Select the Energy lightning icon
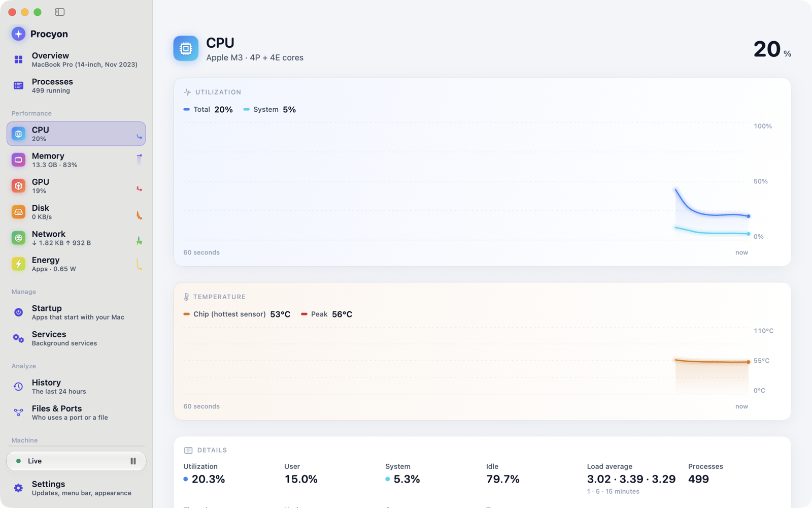812x508 pixels. [18, 264]
